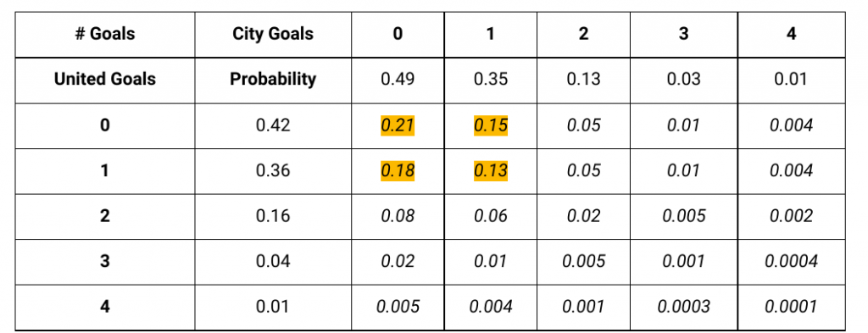Click the highlighted 0.18 cell

pos(398,170)
